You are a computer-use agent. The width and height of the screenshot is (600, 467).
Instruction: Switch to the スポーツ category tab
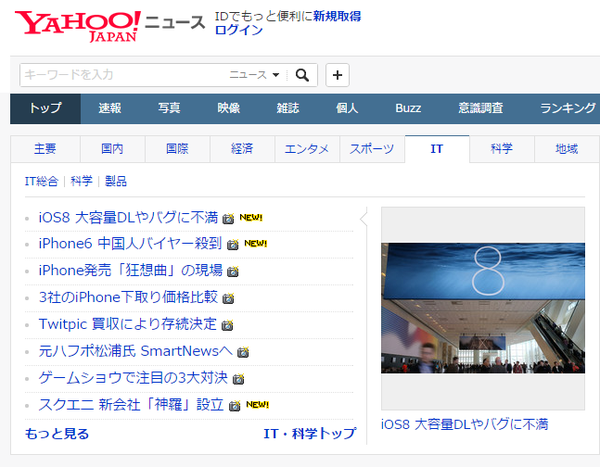[x=372, y=149]
